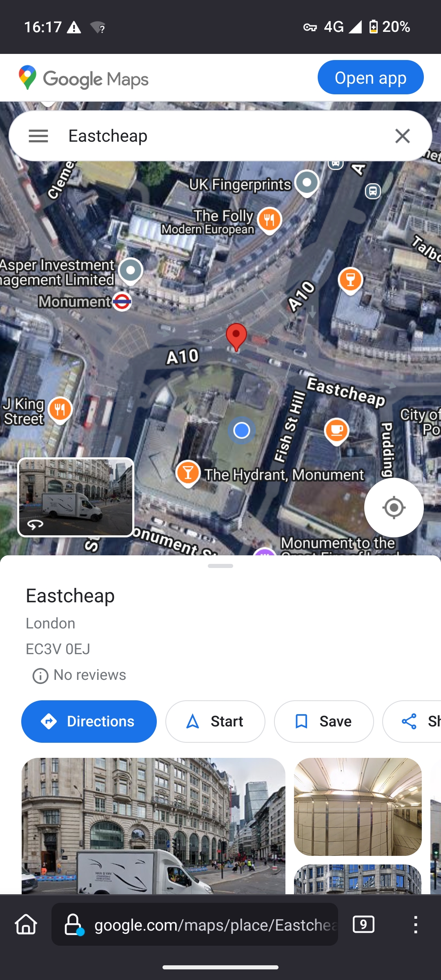
Task: Select the Monument underground station icon
Action: pyautogui.click(x=122, y=302)
